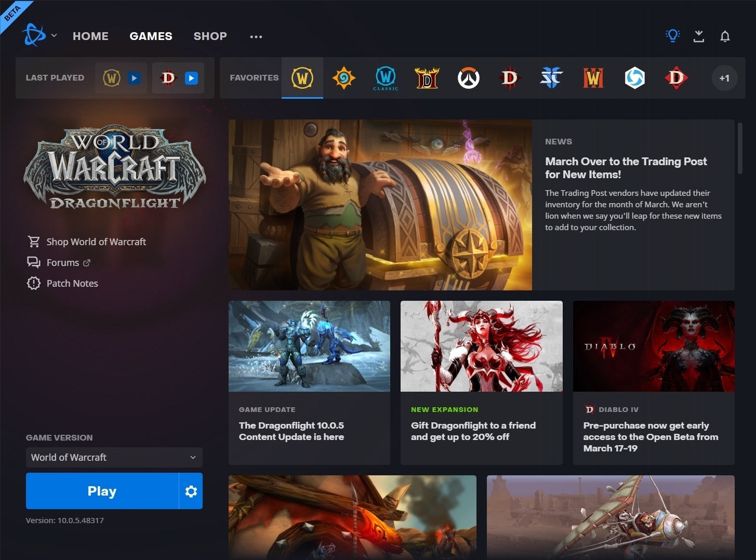
Task: Click the version text 10.0.5.48317
Action: [x=65, y=520]
